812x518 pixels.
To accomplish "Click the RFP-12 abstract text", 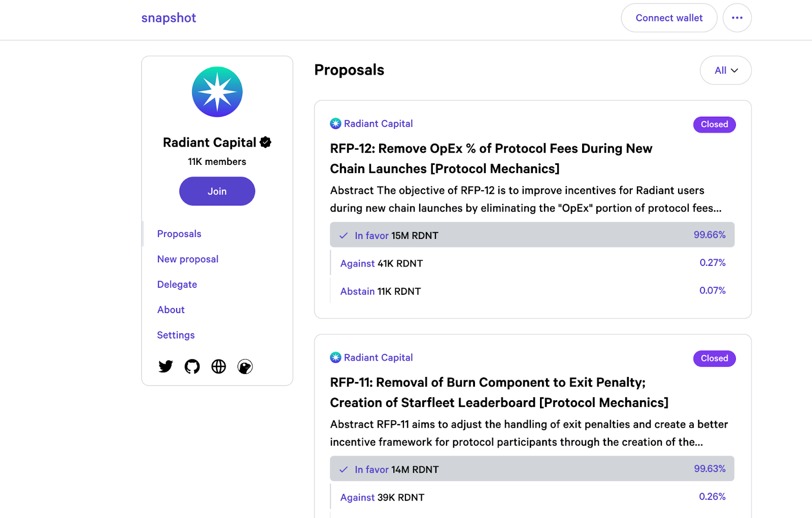I will [526, 199].
